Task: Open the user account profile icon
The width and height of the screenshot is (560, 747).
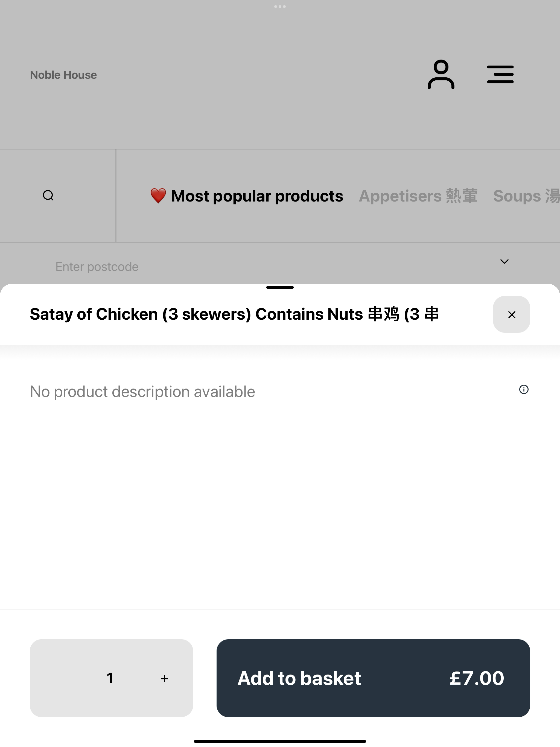Action: coord(441,75)
